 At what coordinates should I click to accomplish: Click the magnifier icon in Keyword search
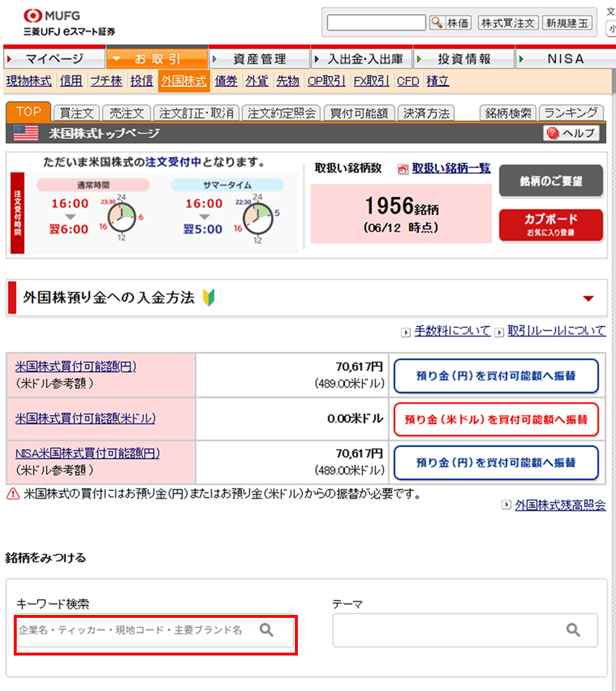tap(267, 630)
